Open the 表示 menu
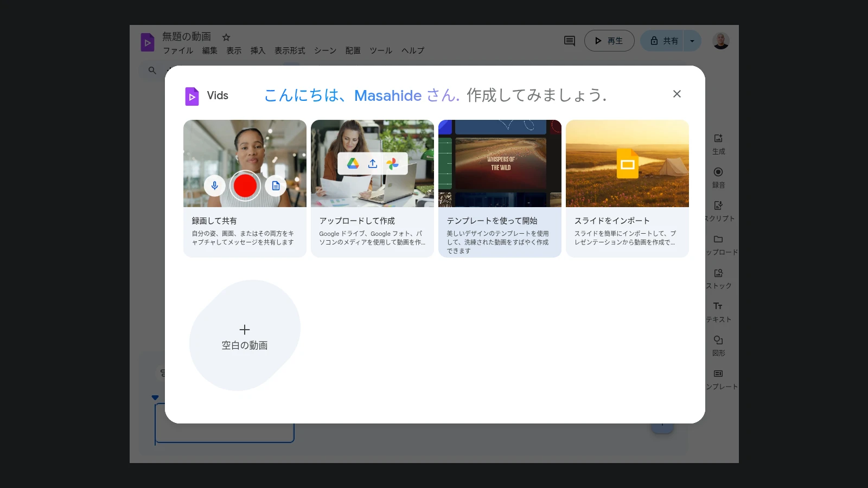This screenshot has width=868, height=488. (234, 50)
